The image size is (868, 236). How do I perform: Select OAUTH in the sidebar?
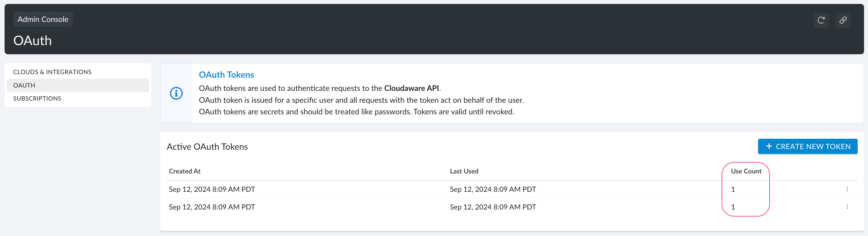(x=24, y=85)
